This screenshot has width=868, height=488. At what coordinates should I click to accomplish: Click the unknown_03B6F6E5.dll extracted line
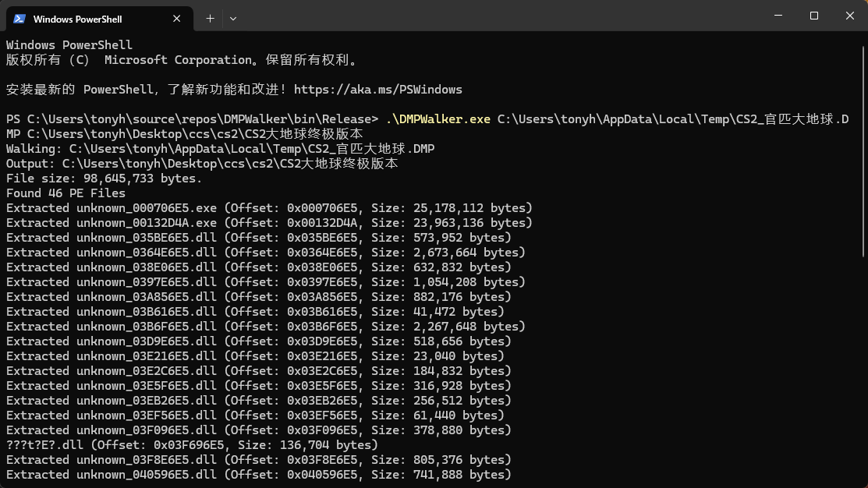[x=266, y=327]
